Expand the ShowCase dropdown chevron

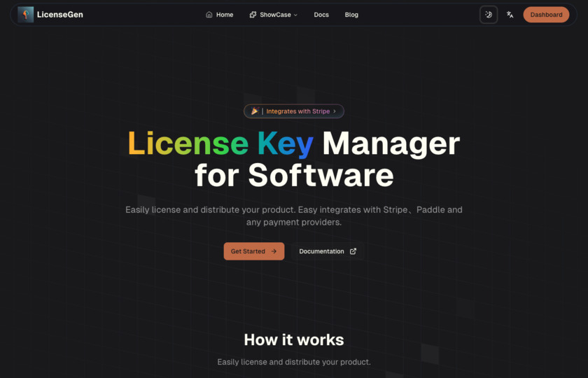pos(295,15)
